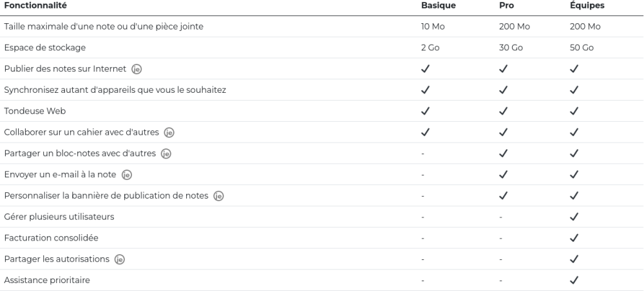
Task: Click info icon beside Personnaliser la bannière
Action: (x=218, y=196)
